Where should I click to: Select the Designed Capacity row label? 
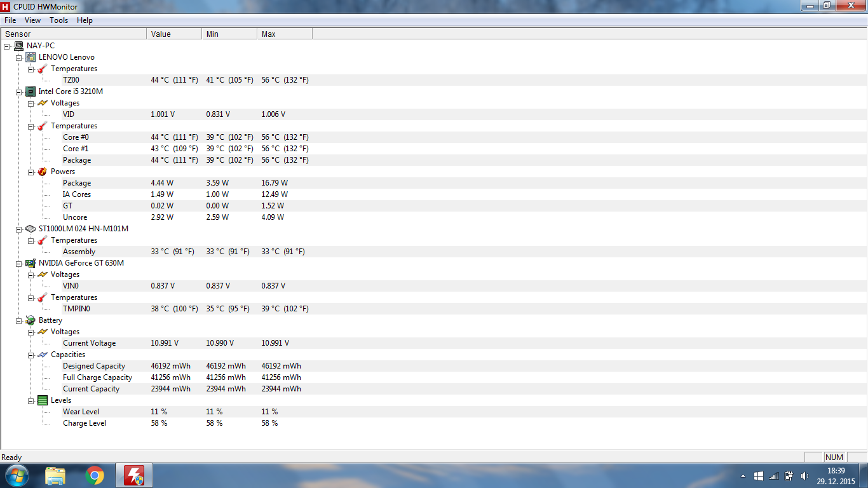94,366
